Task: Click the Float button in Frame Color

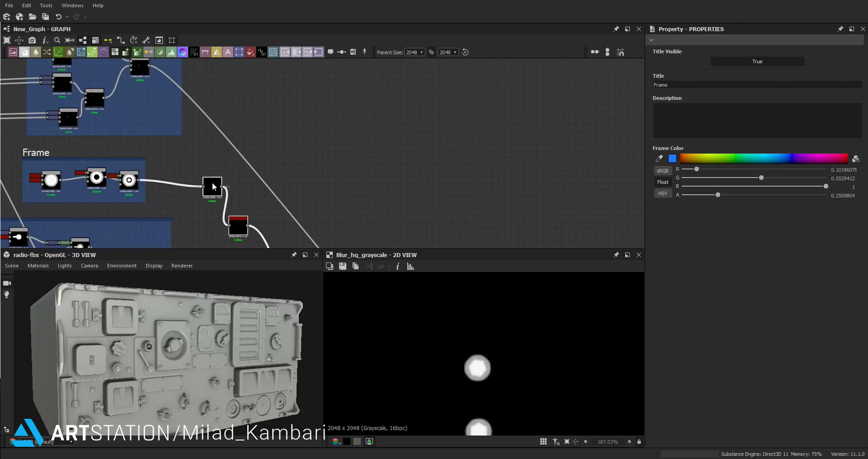Action: [662, 182]
